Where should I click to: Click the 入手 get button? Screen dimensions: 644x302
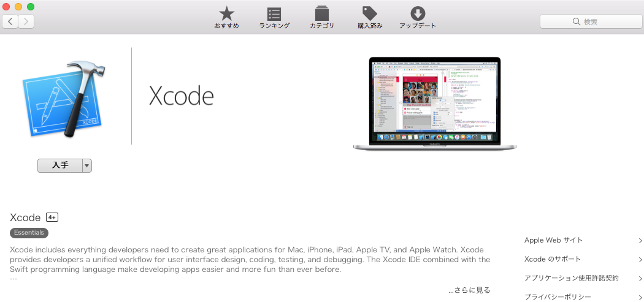coord(60,166)
